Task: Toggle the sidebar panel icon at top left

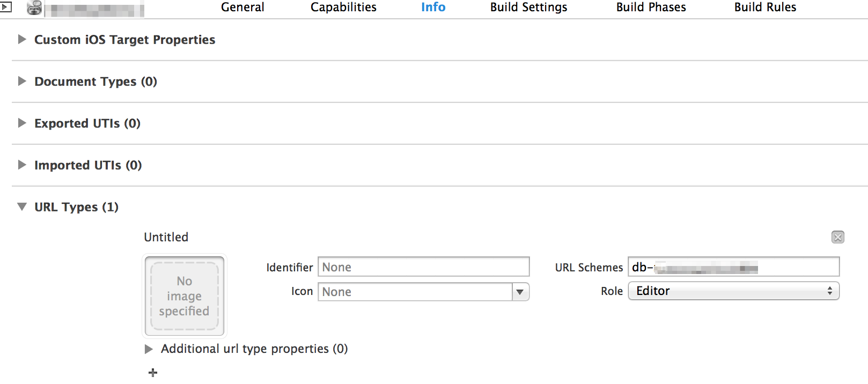Action: (5, 7)
